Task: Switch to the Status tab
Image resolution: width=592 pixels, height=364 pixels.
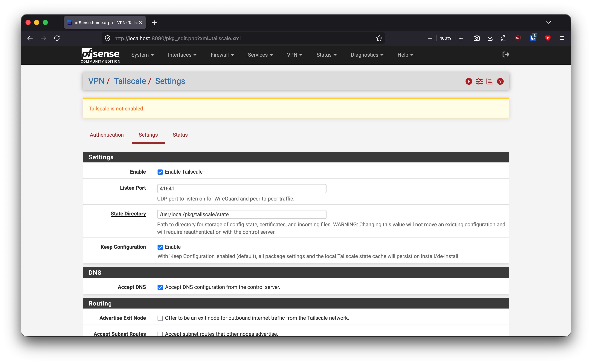Action: [x=180, y=135]
